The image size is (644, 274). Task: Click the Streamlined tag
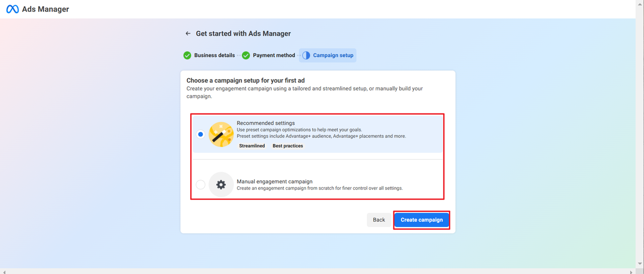tap(252, 146)
